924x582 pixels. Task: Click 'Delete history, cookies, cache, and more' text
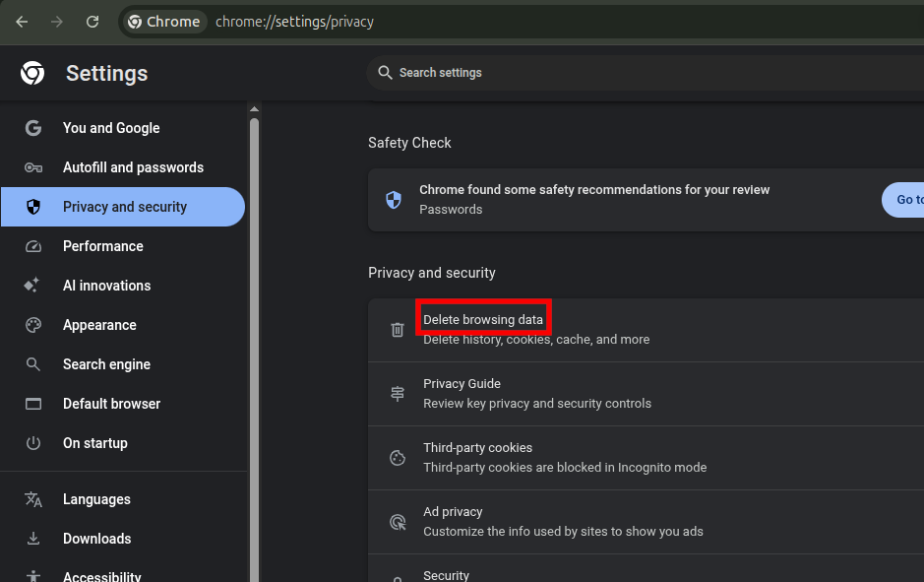(x=536, y=340)
